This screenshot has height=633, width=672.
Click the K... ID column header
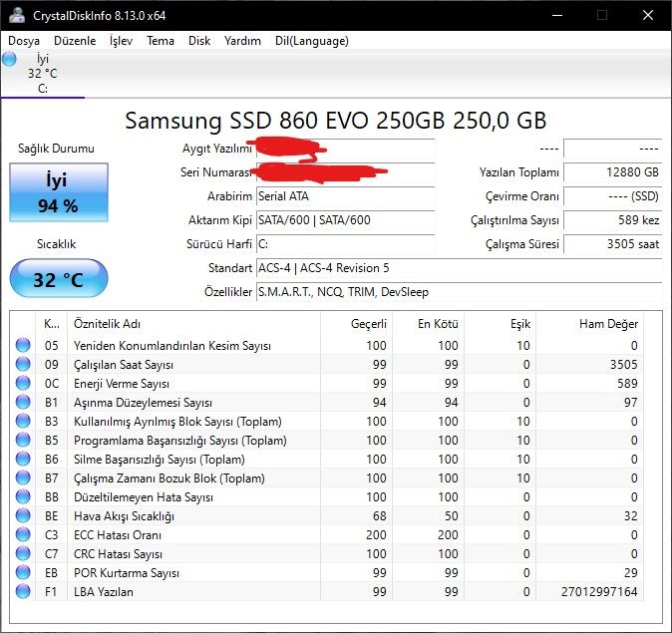pyautogui.click(x=51, y=324)
